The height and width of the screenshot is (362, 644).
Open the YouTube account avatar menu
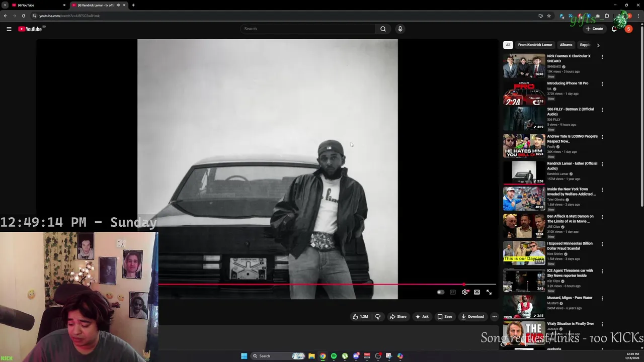[x=628, y=29]
